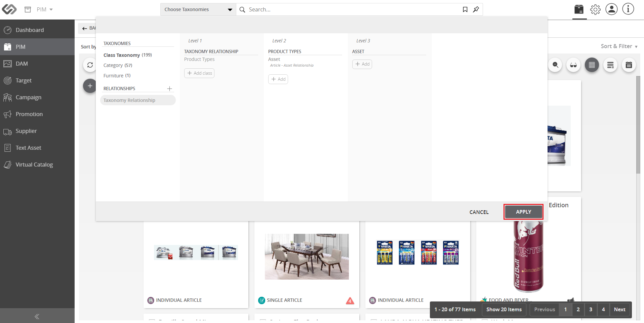Open the settings gear icon
The height and width of the screenshot is (323, 644).
tap(595, 9)
